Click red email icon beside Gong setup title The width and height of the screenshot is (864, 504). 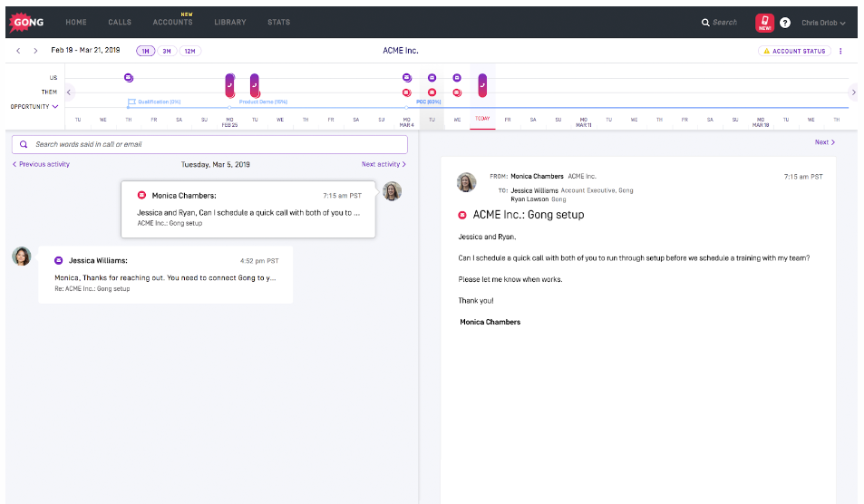pyautogui.click(x=462, y=215)
